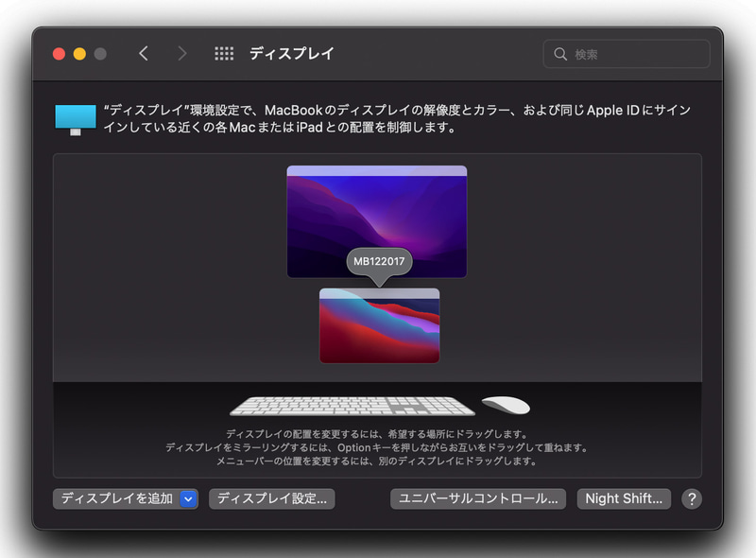Open ユニバーサルコントロール... settings
The image size is (756, 558).
(x=478, y=498)
